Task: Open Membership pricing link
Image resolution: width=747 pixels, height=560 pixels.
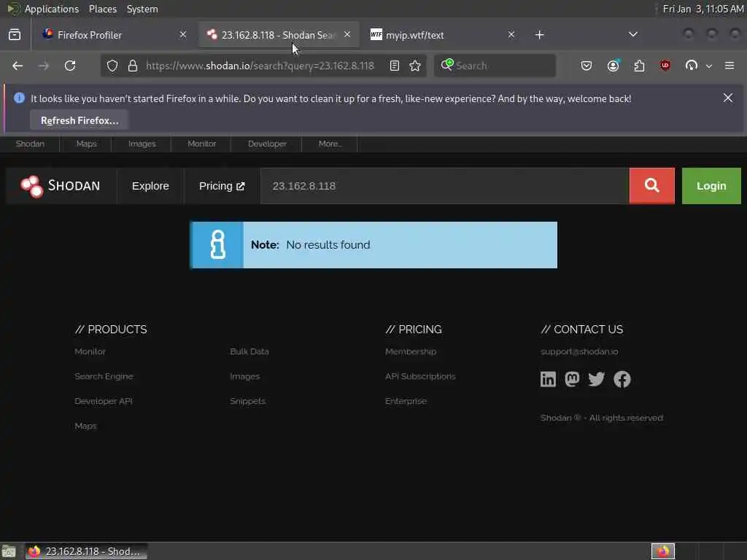Action: tap(410, 351)
